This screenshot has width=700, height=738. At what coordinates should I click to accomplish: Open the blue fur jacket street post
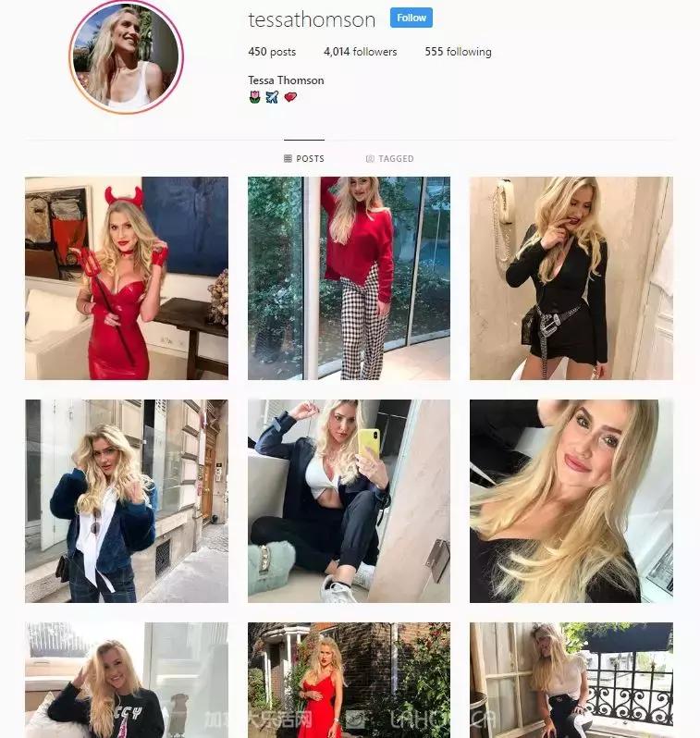click(x=127, y=501)
